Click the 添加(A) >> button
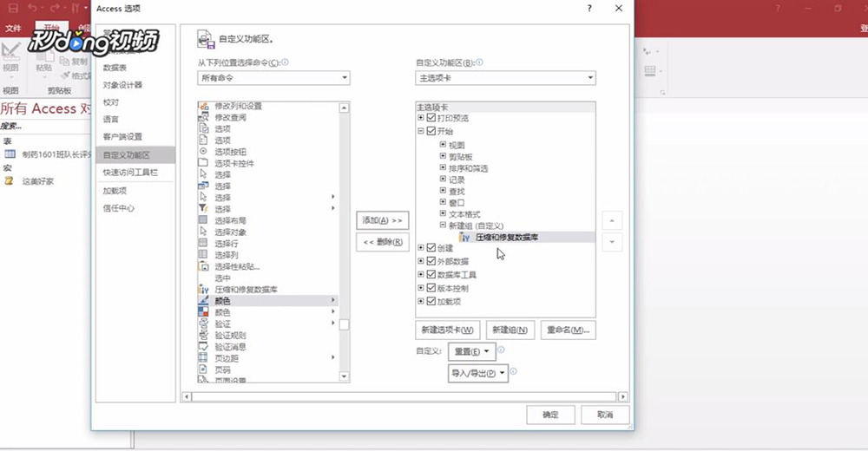 (x=383, y=220)
